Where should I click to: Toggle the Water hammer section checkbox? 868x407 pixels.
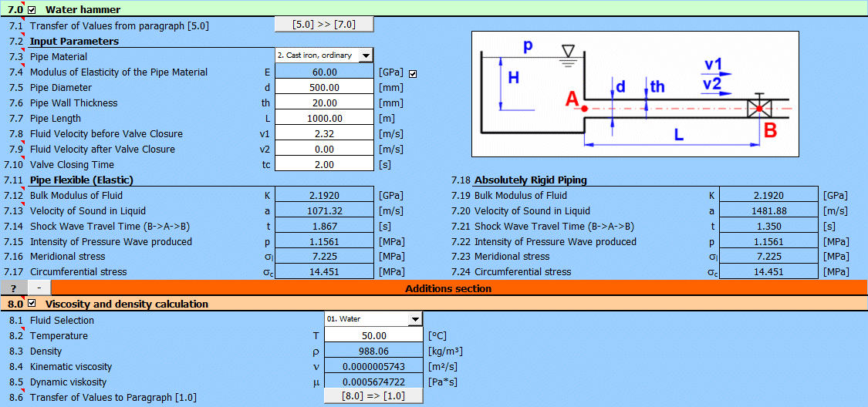click(x=32, y=10)
